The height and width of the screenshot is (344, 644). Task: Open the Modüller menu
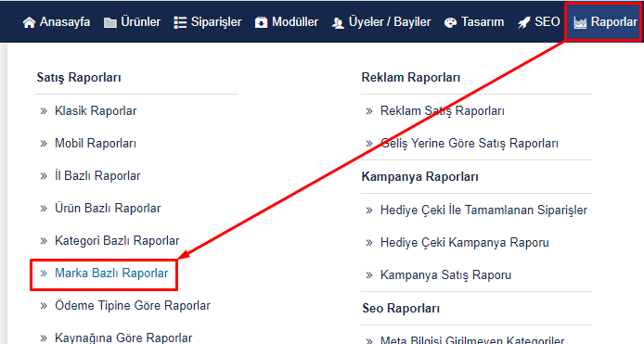tap(287, 22)
